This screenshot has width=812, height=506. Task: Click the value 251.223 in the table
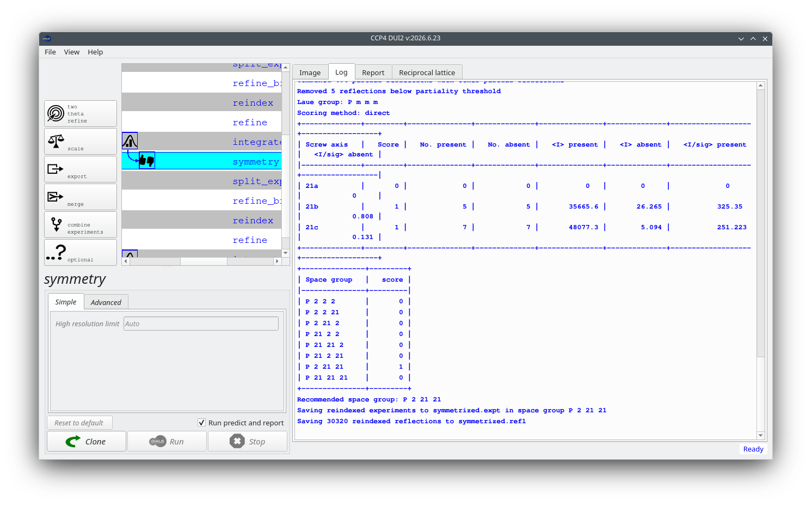click(x=732, y=227)
